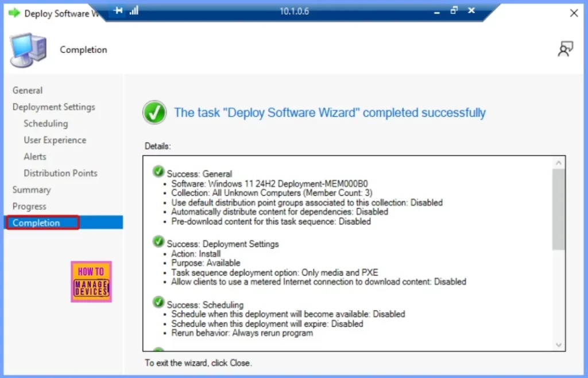This screenshot has height=378, width=588.
Task: Close the 10.1.0.6 remote connection bar
Action: click(x=471, y=10)
